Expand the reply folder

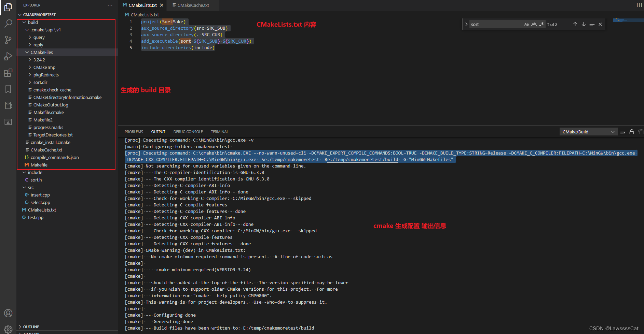point(67,45)
